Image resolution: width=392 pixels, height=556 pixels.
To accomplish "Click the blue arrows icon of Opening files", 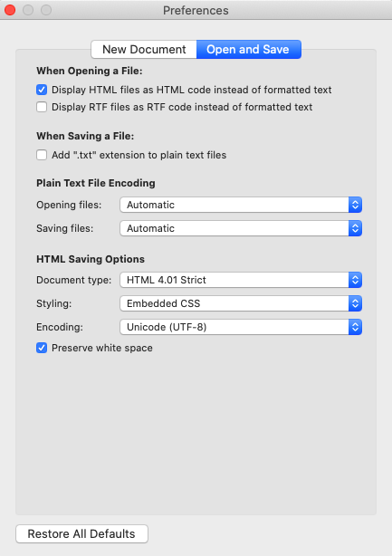I will pyautogui.click(x=355, y=205).
